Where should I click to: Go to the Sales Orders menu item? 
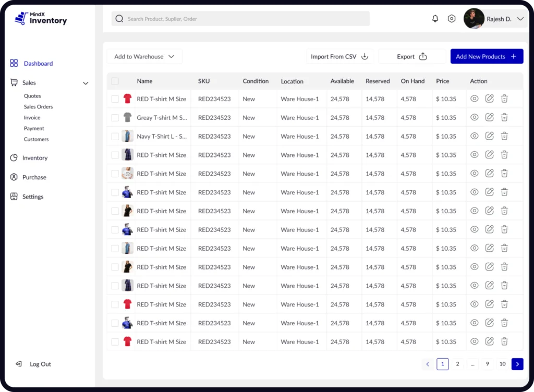click(x=41, y=106)
